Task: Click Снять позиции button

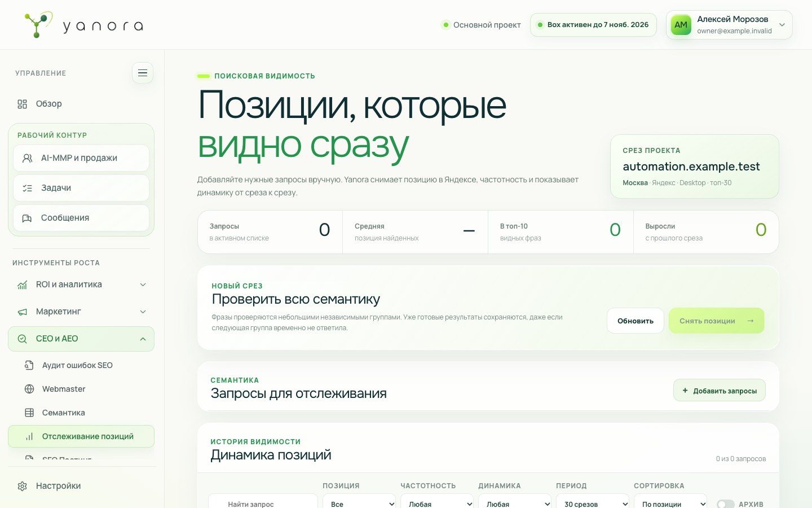Action: (x=716, y=321)
